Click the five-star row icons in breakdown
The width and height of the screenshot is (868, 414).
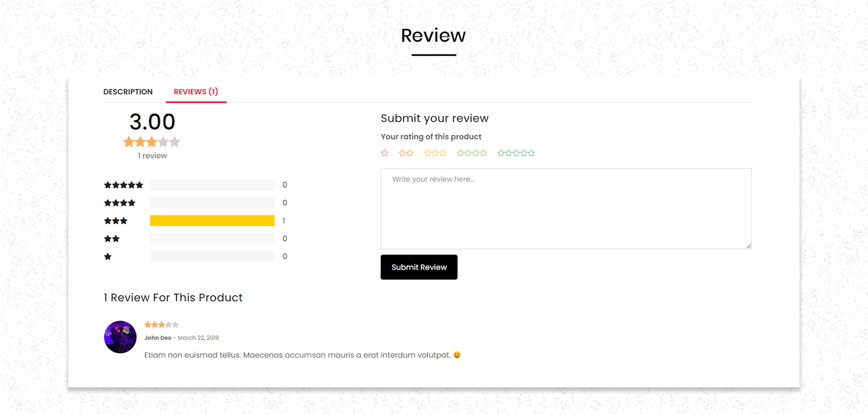124,185
